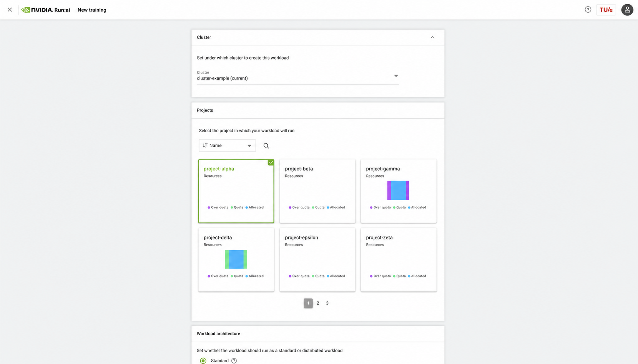Select the project-alpha card
Screen dimensions: 638x364
coord(236,191)
